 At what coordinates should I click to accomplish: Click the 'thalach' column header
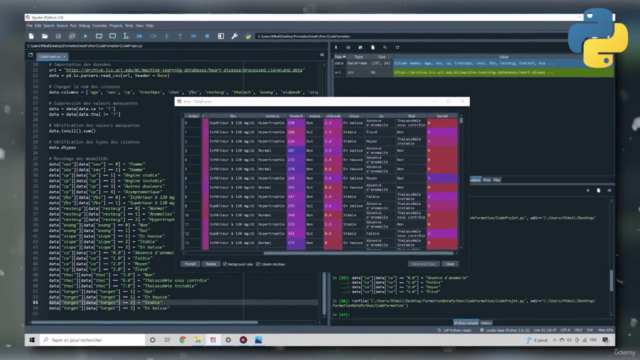point(296,116)
